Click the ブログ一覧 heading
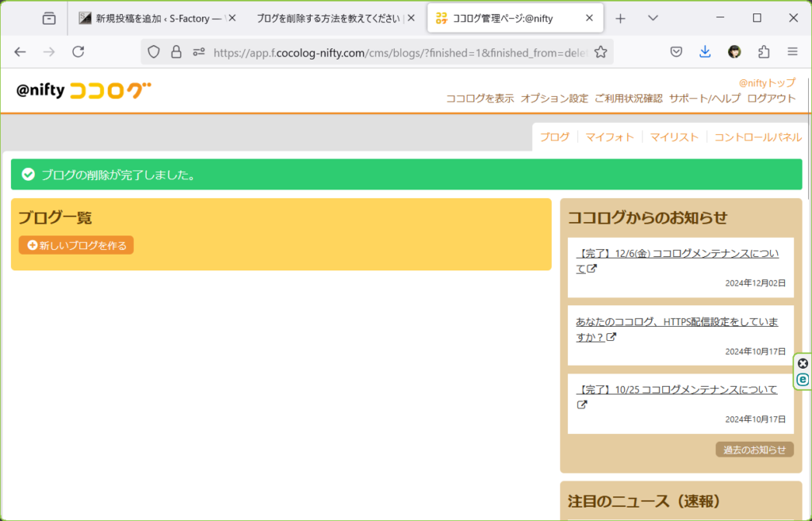 coord(56,217)
